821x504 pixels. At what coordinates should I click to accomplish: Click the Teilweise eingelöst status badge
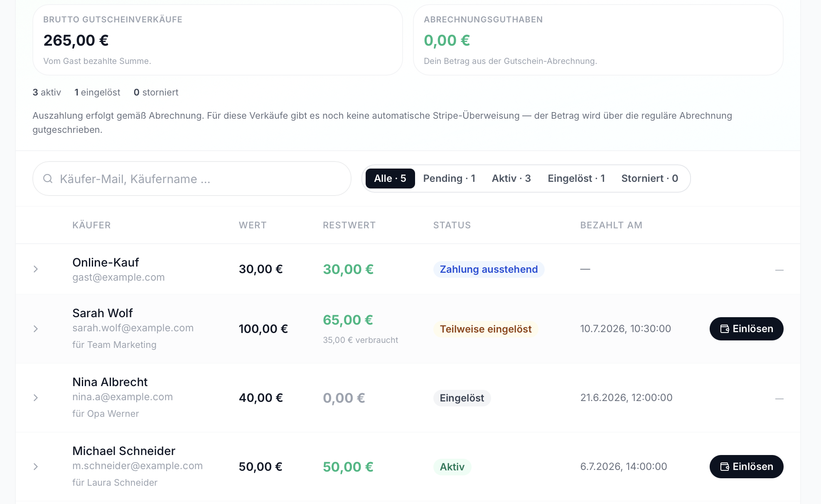click(x=486, y=329)
